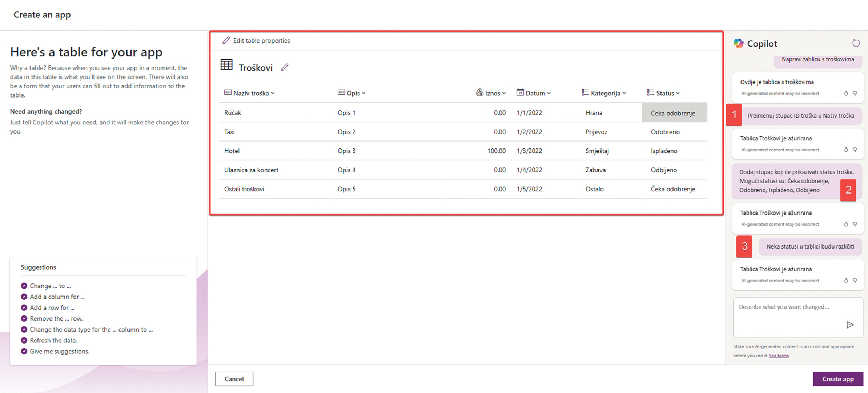
Task: Click the pencil icon beside Troškovi title
Action: coord(285,67)
